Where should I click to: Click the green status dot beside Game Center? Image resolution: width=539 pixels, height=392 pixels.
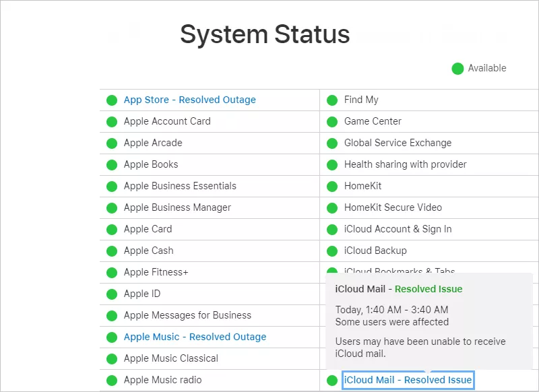coord(332,122)
